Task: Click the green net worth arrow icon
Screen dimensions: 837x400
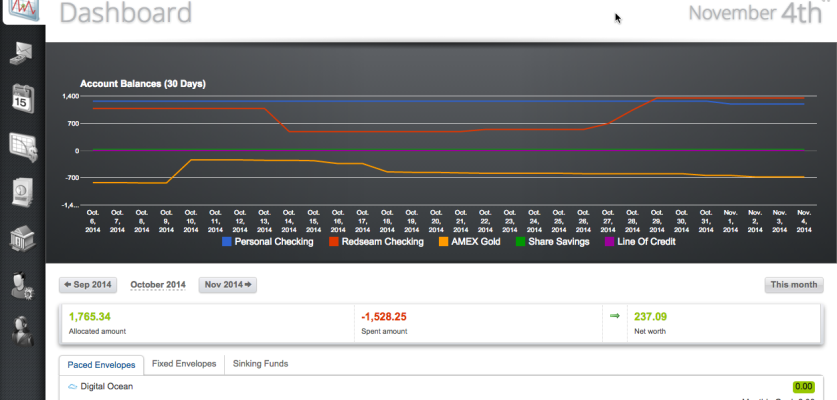Action: pyautogui.click(x=614, y=316)
